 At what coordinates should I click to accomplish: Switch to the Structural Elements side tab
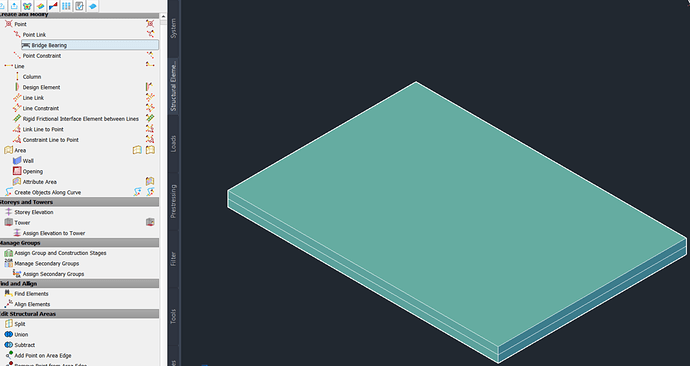click(173, 86)
